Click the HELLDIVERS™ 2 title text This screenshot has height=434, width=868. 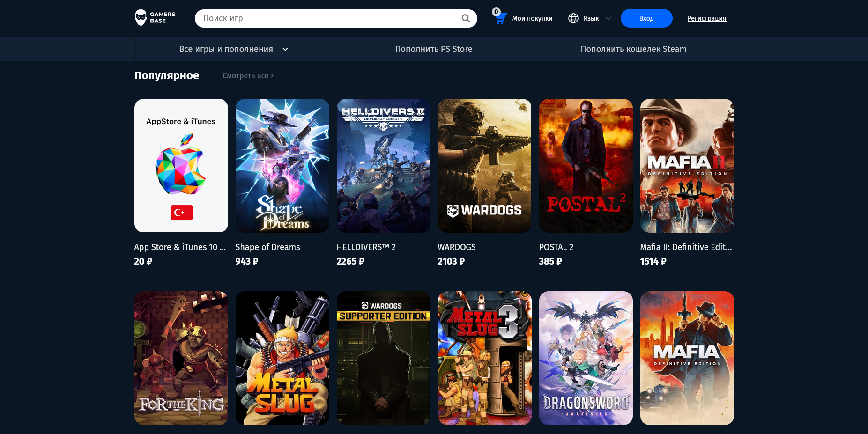(366, 247)
